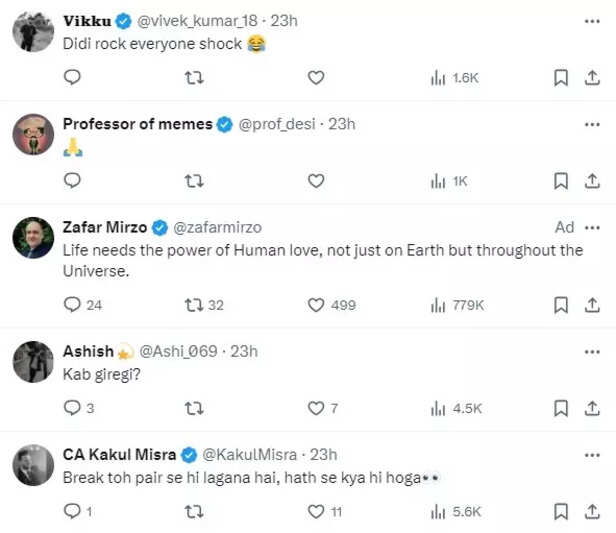Reply to Vikku's tweet
This screenshot has width=616, height=533.
(72, 77)
